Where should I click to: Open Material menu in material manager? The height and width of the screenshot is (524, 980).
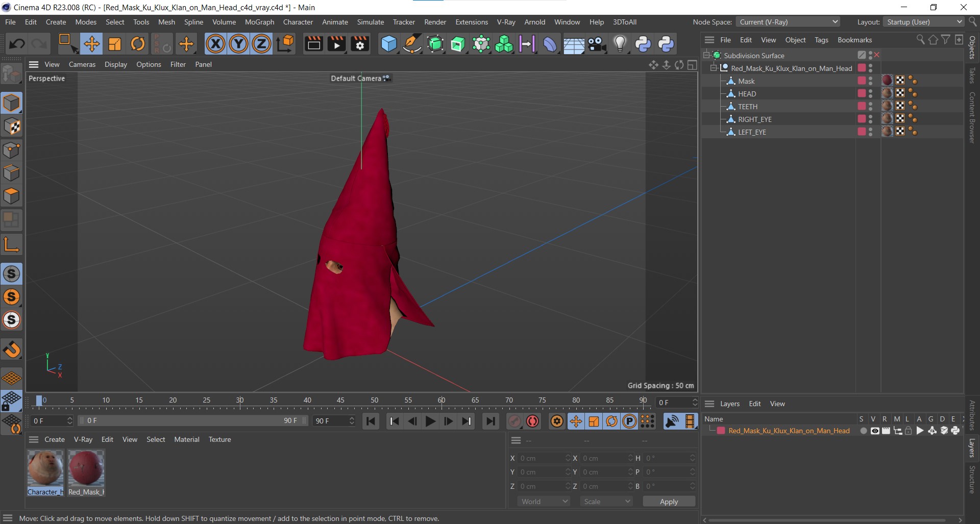pyautogui.click(x=186, y=439)
